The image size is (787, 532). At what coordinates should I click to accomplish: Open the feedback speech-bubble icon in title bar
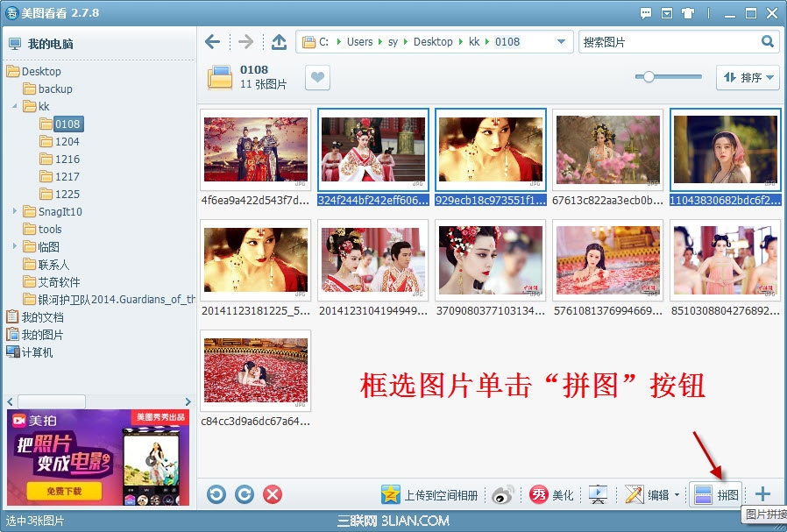coord(646,13)
